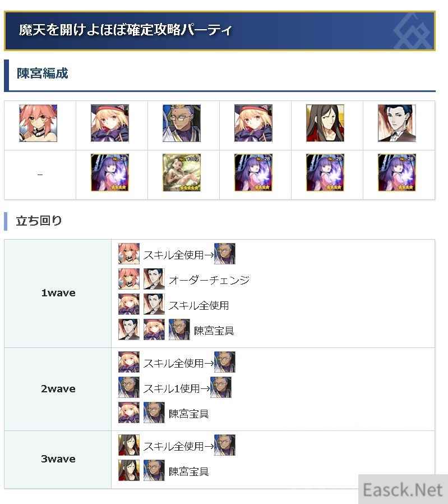Click the blue-haired suit man party portrait

[396, 123]
